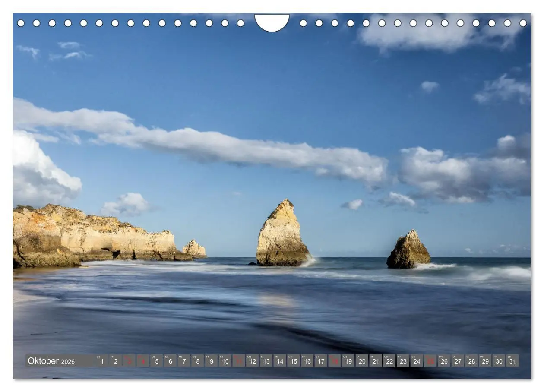Click the calendar's half-circle hanging notch

(x=272, y=22)
